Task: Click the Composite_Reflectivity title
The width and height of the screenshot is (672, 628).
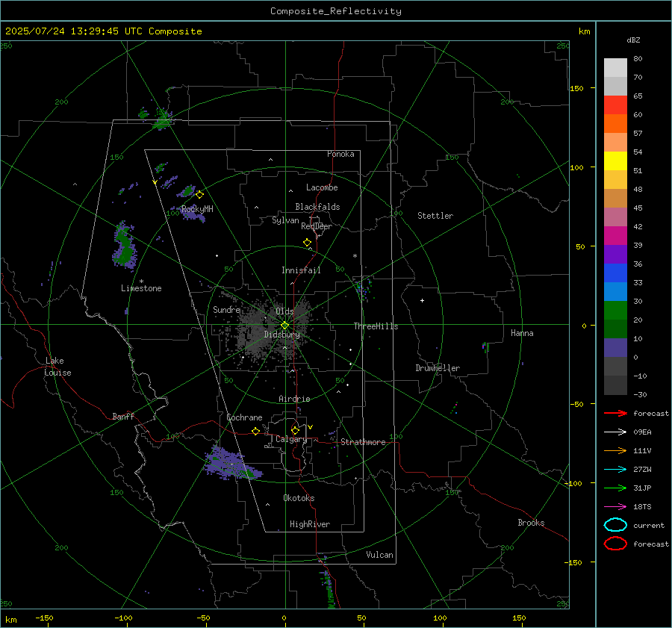Action: 336,11
